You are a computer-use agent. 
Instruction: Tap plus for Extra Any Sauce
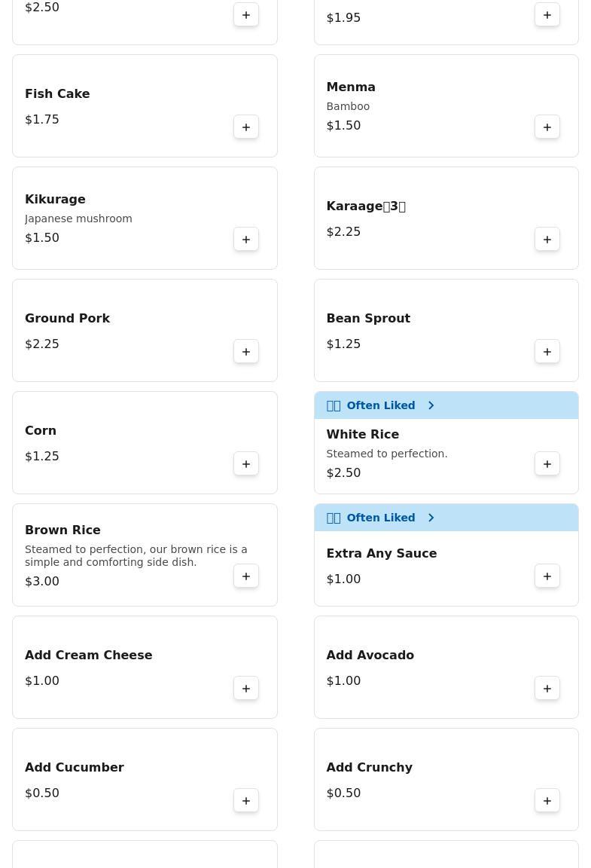coord(547,576)
